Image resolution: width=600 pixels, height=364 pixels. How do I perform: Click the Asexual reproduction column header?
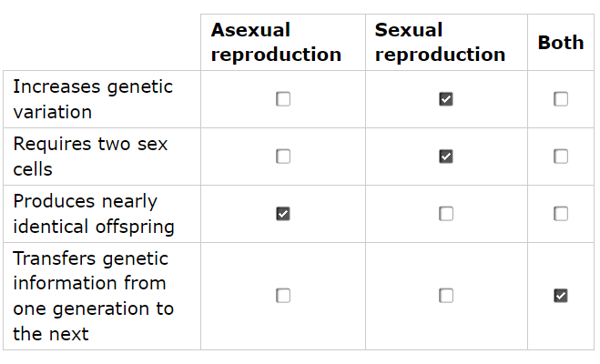tap(276, 42)
